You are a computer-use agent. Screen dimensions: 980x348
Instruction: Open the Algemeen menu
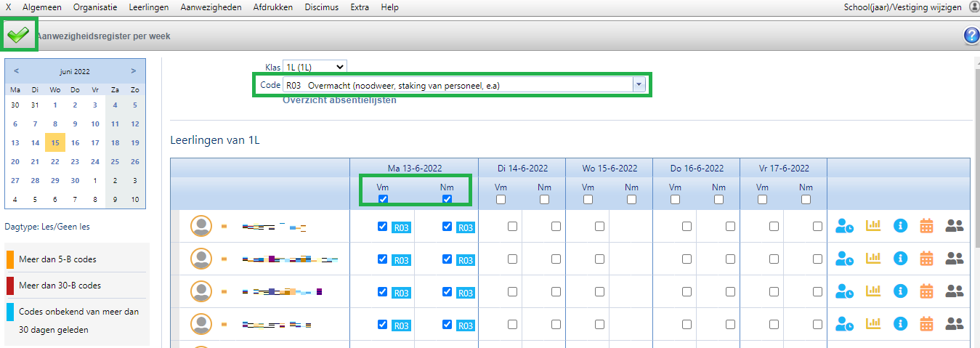(42, 7)
